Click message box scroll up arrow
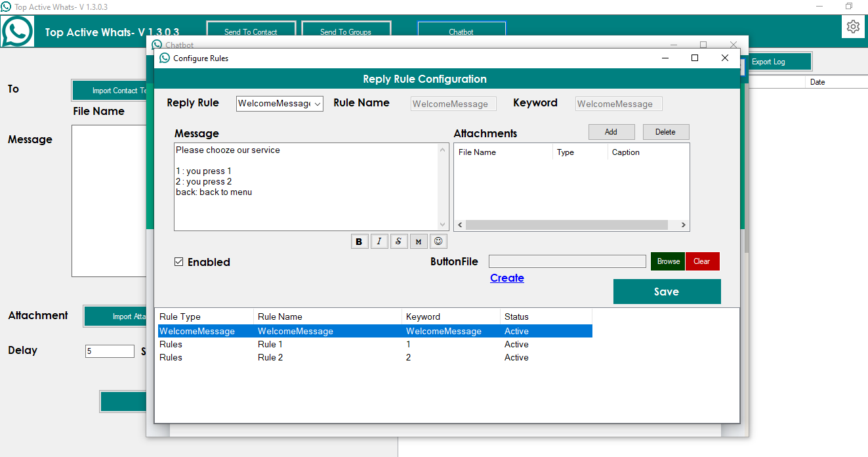The height and width of the screenshot is (457, 868). 443,150
